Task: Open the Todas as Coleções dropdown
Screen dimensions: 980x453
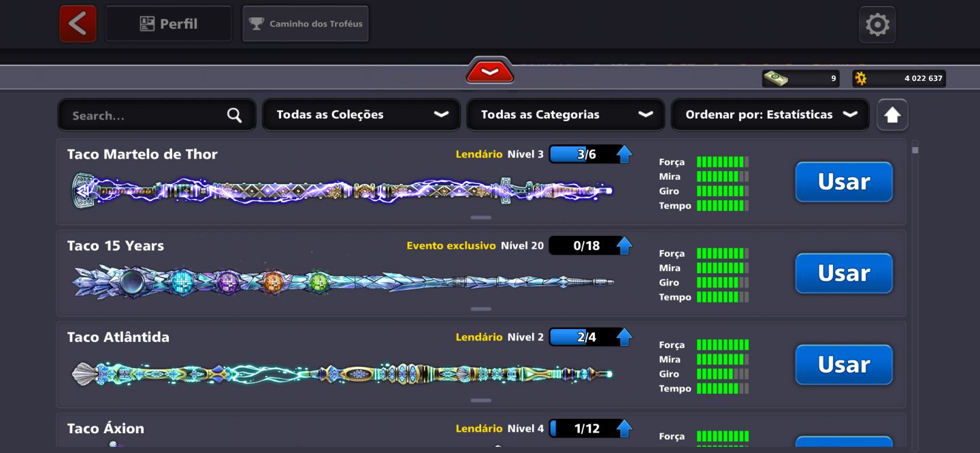Action: [x=361, y=114]
